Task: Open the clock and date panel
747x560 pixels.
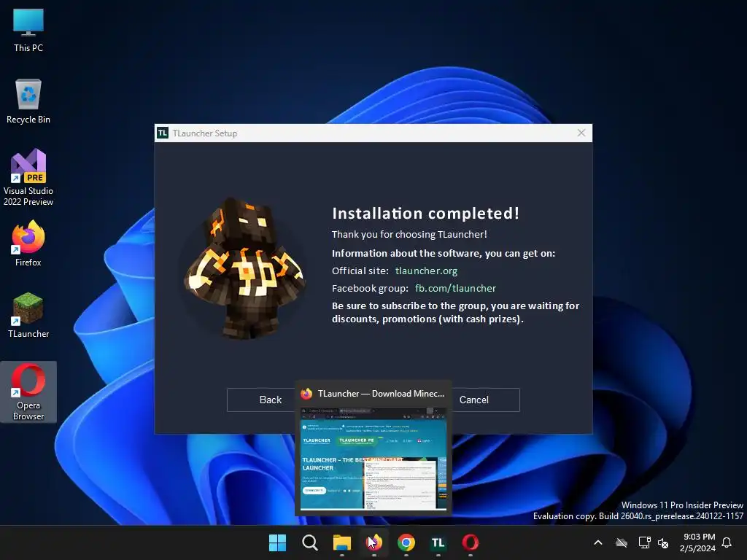Action: pos(698,542)
